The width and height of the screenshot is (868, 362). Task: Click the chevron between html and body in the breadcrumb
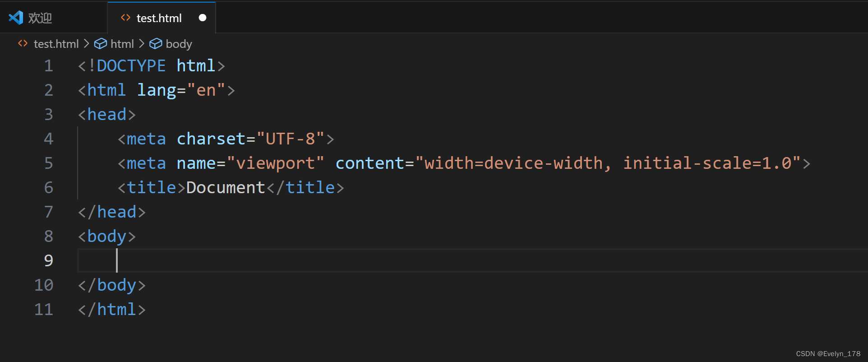click(x=141, y=43)
